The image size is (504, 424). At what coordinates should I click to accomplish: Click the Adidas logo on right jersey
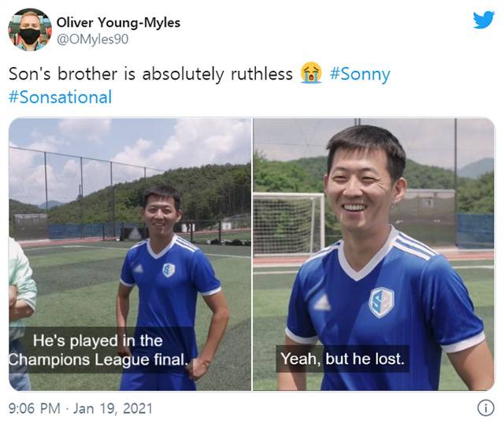(321, 303)
